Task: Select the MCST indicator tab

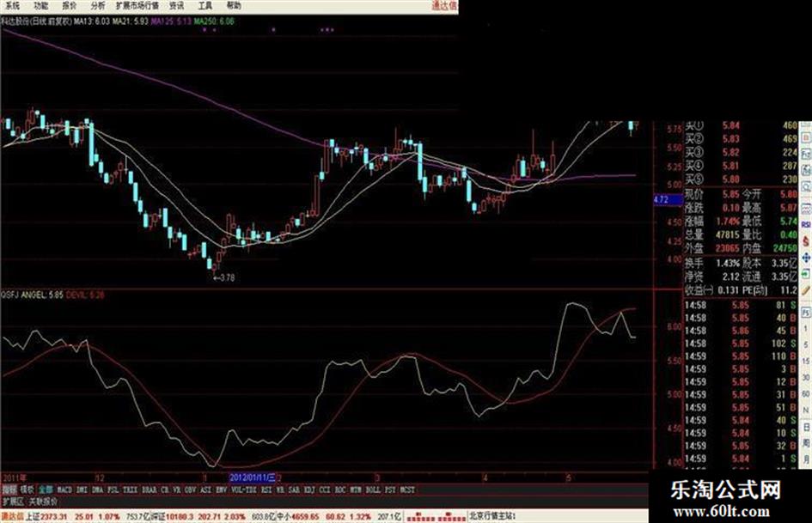Action: (407, 490)
